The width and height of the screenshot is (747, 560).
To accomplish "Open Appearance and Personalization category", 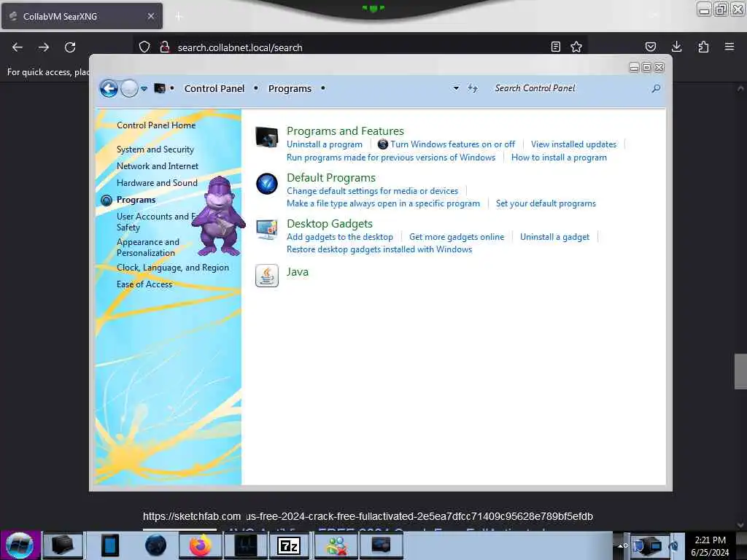I will pyautogui.click(x=147, y=248).
